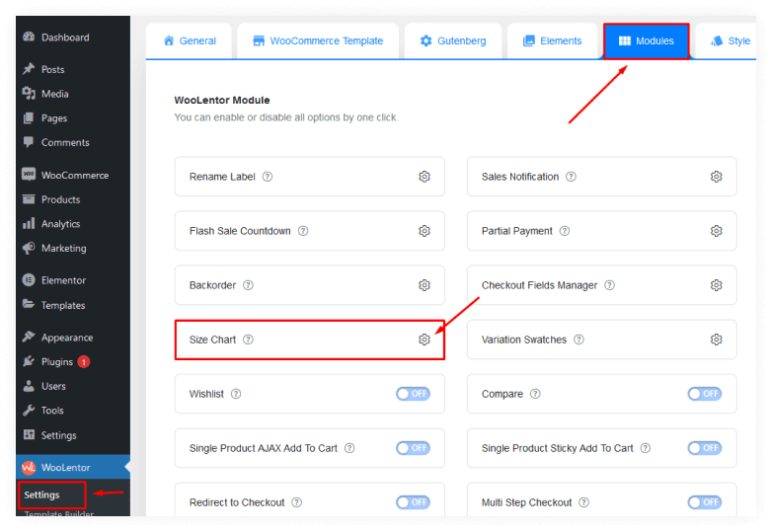Enable the Multi Step Checkout toggle
Viewport: 772px width, 532px height.
click(705, 502)
